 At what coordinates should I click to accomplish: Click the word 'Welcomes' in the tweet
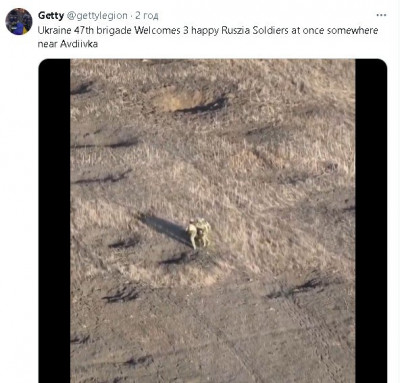157,30
